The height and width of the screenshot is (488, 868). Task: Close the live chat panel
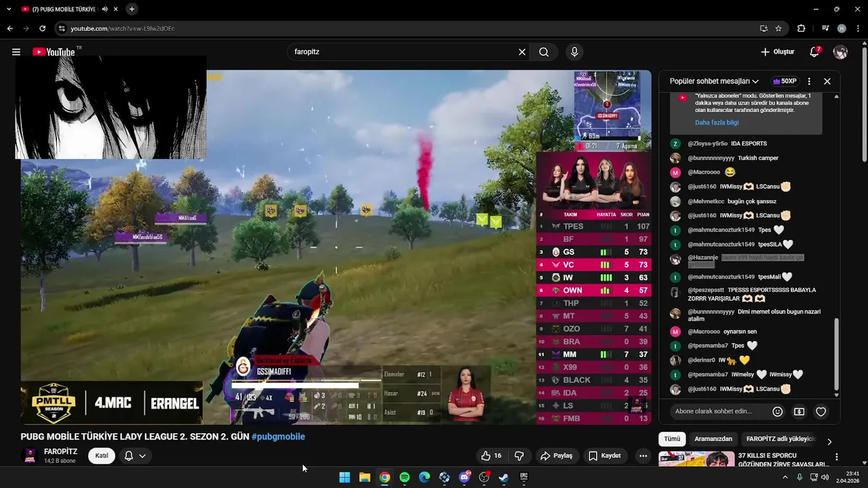(x=827, y=81)
